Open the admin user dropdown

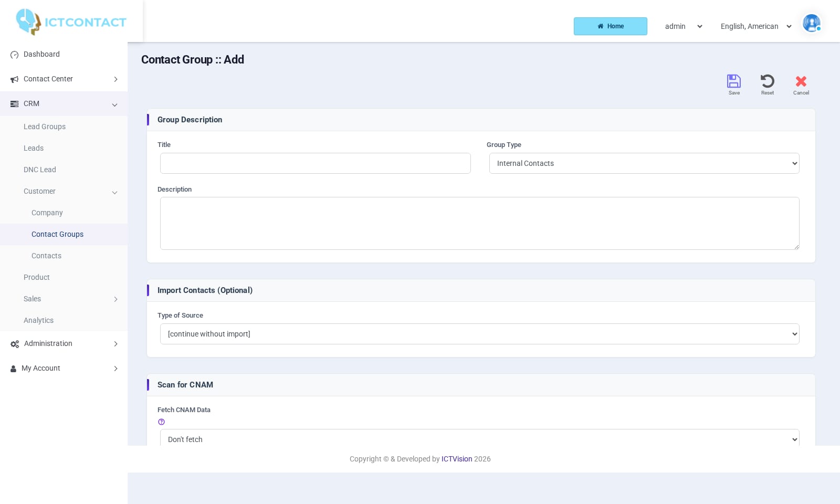[684, 26]
